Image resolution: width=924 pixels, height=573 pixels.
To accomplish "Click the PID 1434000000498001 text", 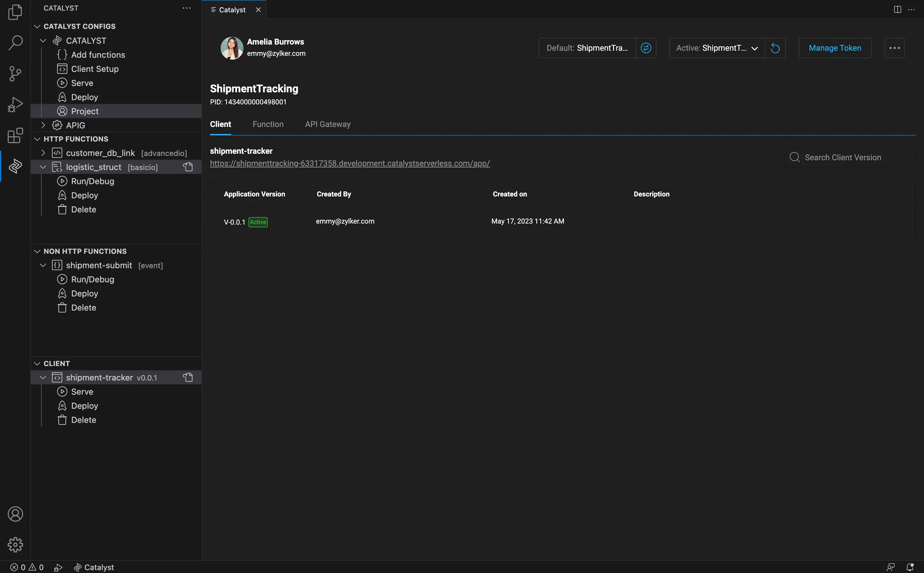I will click(x=248, y=102).
